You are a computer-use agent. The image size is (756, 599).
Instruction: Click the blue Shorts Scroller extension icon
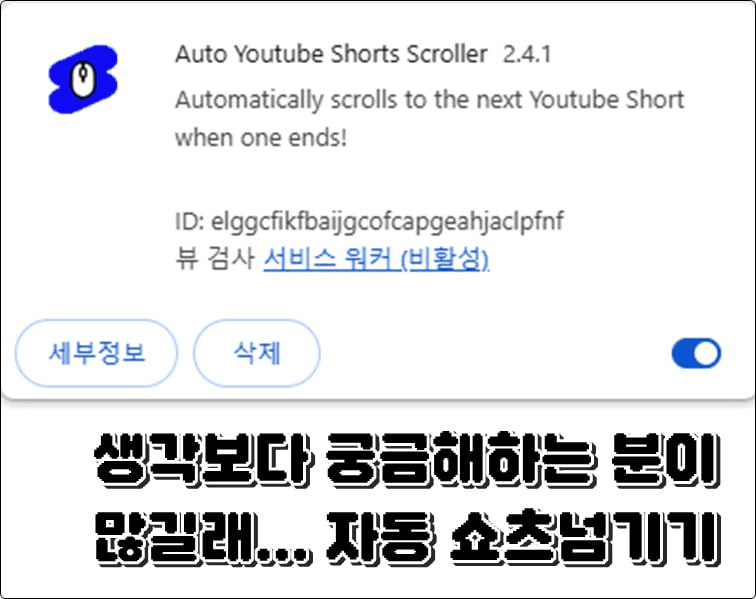[83, 80]
